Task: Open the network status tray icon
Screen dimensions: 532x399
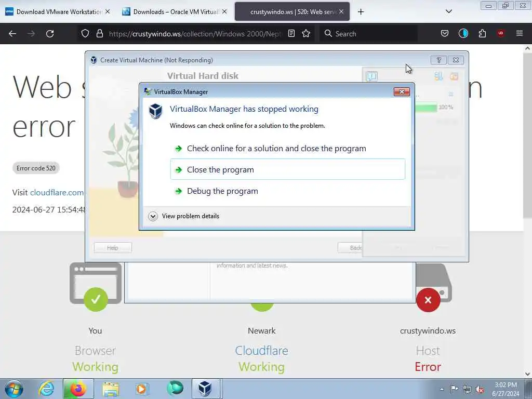Action: tap(467, 389)
